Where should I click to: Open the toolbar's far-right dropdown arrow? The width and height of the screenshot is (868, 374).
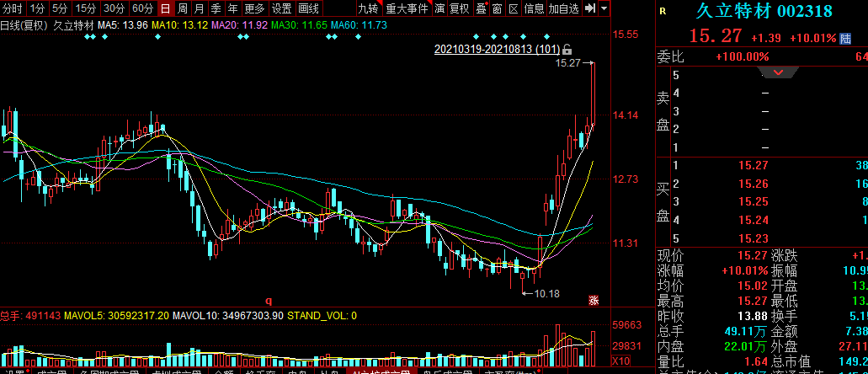[606, 8]
